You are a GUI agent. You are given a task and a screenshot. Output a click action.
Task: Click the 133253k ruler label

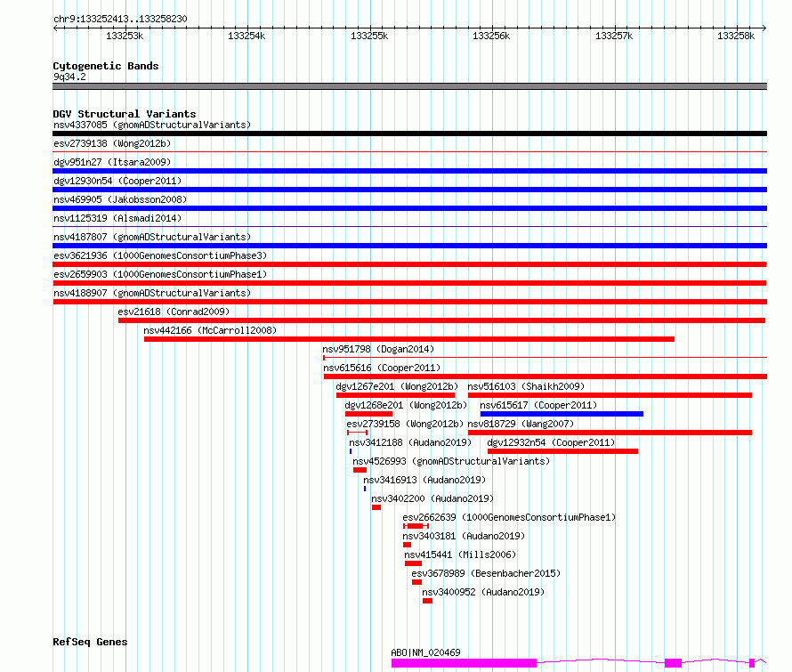point(125,36)
